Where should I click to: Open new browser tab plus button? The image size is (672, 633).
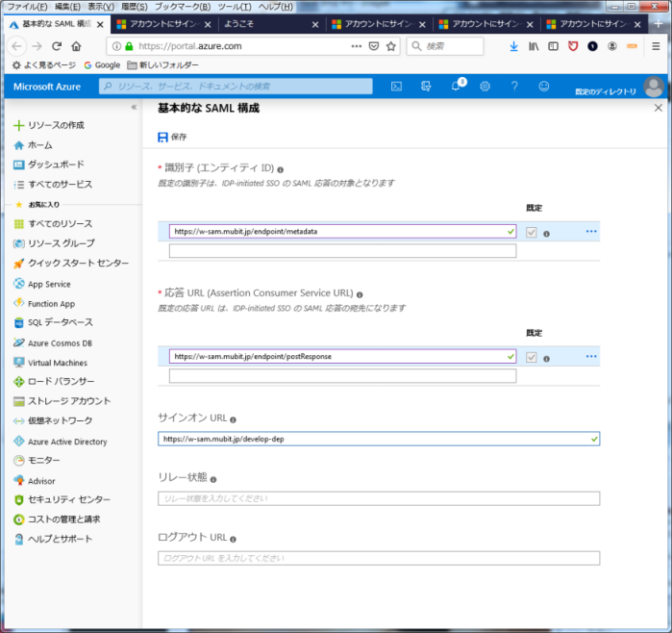[x=659, y=24]
